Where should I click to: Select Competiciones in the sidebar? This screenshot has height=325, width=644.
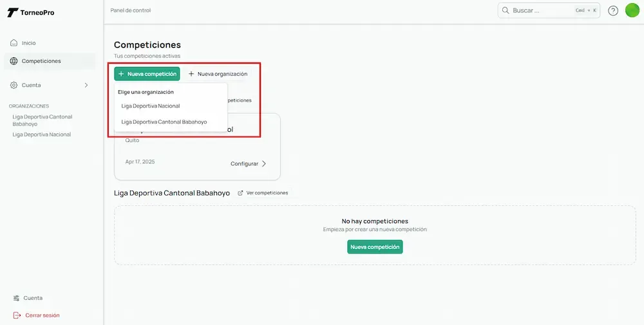[x=50, y=60]
